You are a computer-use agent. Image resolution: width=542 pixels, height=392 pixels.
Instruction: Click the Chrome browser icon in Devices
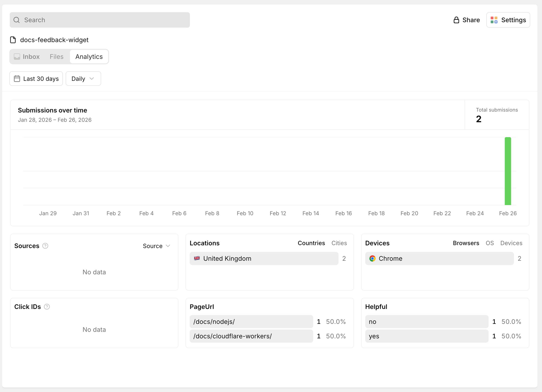pyautogui.click(x=372, y=258)
